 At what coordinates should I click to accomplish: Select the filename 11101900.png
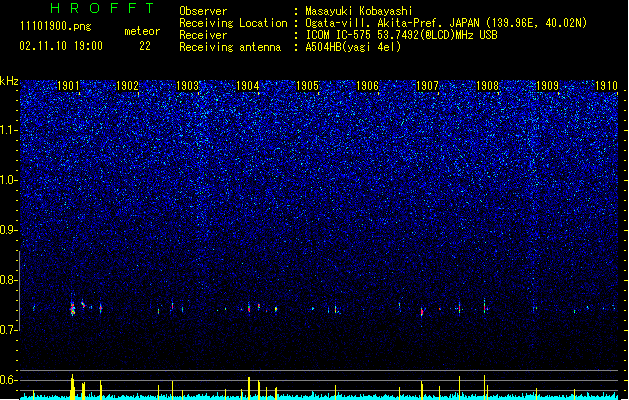point(56,26)
